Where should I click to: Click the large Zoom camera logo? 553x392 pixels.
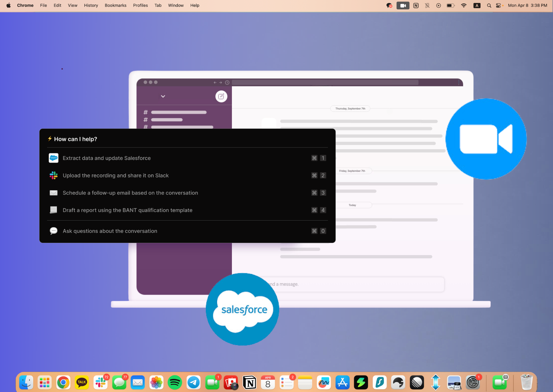tap(486, 139)
